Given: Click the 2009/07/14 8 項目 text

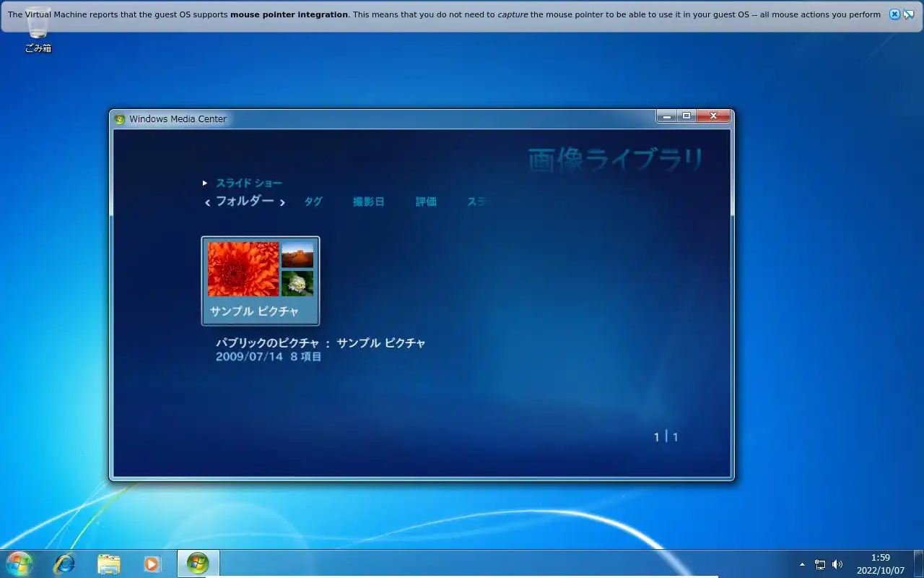Looking at the screenshot, I should coord(269,357).
